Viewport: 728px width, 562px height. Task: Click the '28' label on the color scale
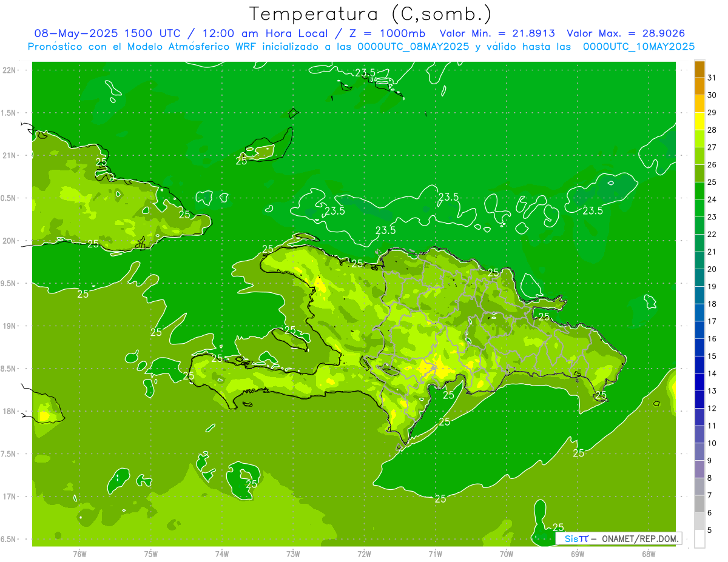[x=712, y=130]
